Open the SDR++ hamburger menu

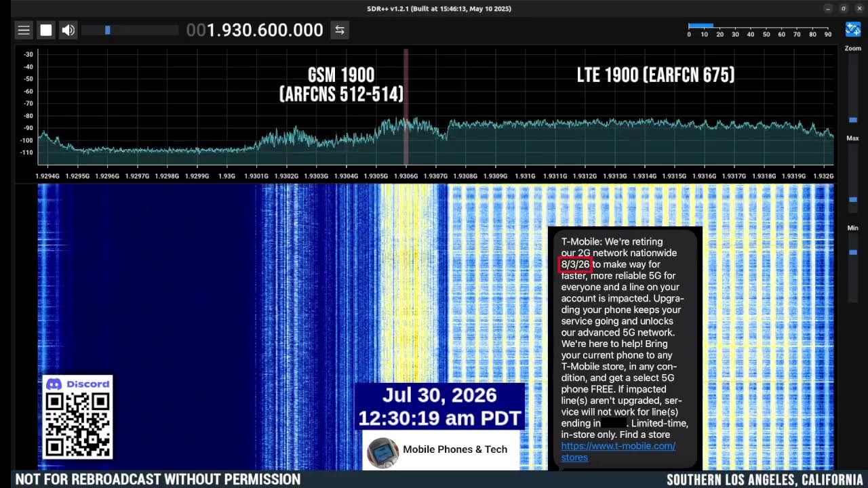[24, 30]
